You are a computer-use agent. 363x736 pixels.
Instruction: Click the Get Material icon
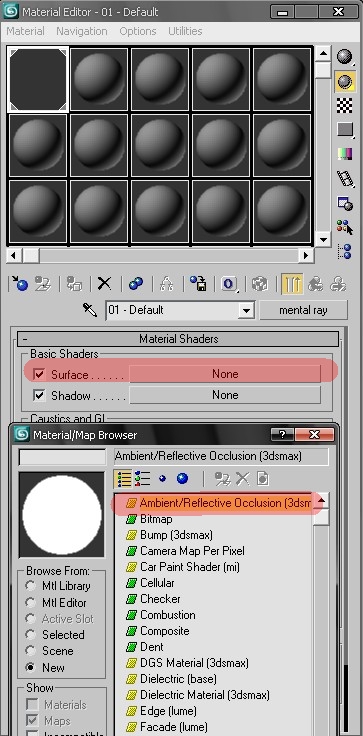pos(20,284)
